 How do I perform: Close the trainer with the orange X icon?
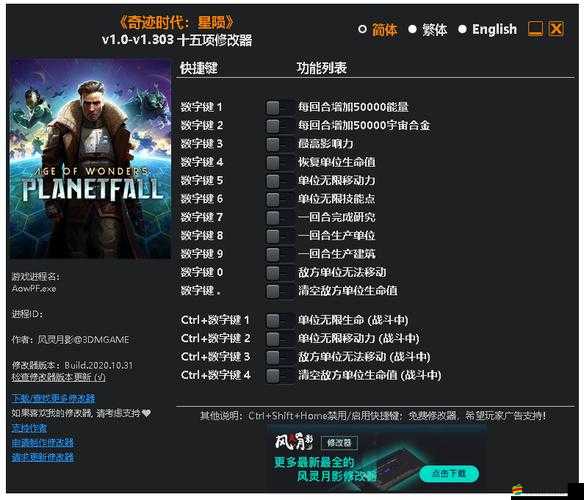point(556,29)
